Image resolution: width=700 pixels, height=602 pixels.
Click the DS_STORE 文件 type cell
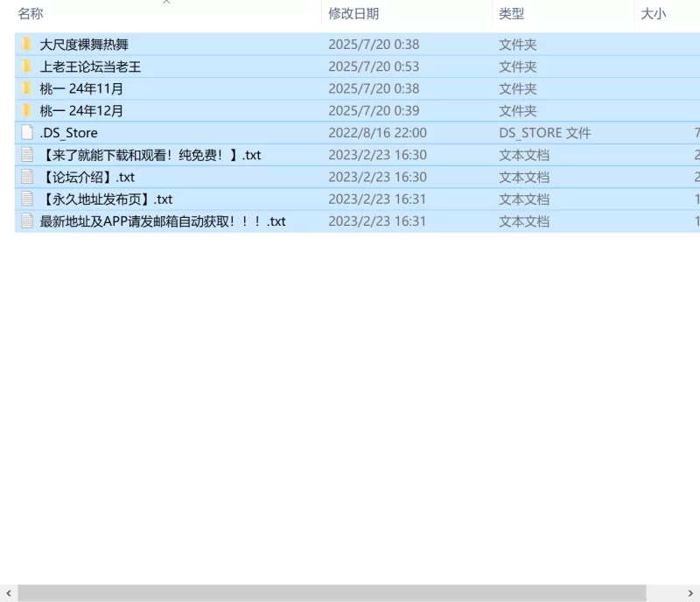pos(544,133)
